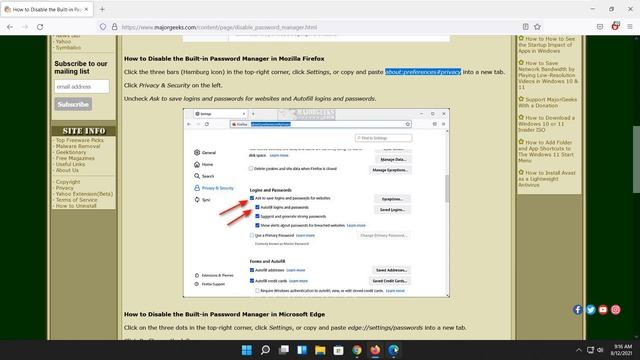The width and height of the screenshot is (640, 360).
Task: Open the Windows Start menu
Action: tap(247, 350)
